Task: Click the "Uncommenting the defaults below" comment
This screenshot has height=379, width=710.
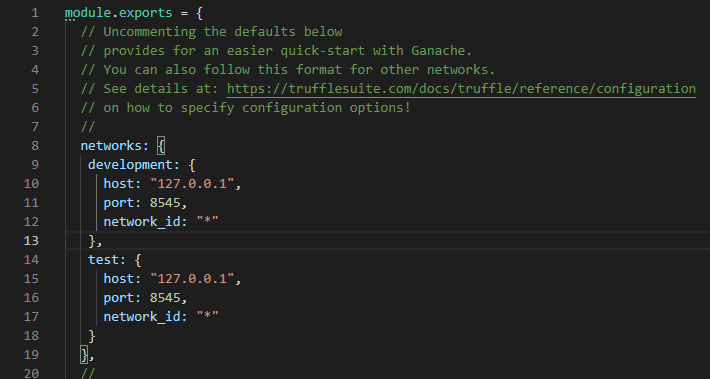Action: [x=223, y=32]
